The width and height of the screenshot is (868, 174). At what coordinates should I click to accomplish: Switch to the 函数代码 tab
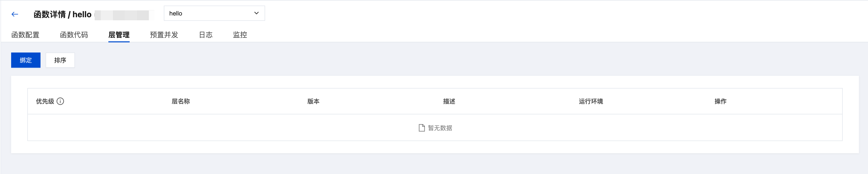click(x=74, y=35)
